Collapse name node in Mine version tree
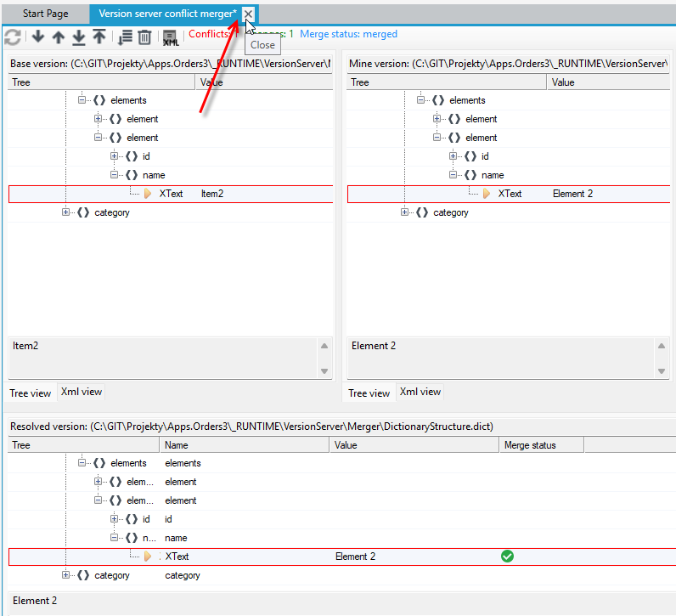Viewport: 676px width, 616px height. (453, 175)
